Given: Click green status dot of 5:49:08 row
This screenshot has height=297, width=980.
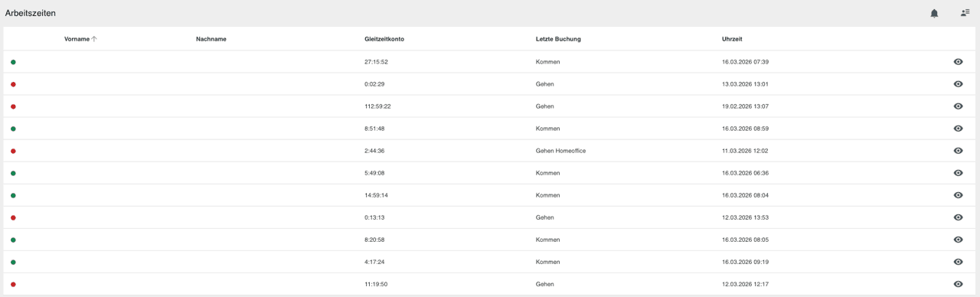Looking at the screenshot, I should pos(13,173).
